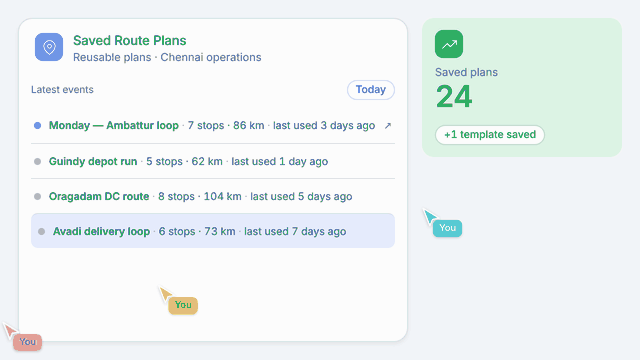The image size is (640, 360).
Task: Click the text '6 stops · 73 km'
Action: (x=197, y=231)
